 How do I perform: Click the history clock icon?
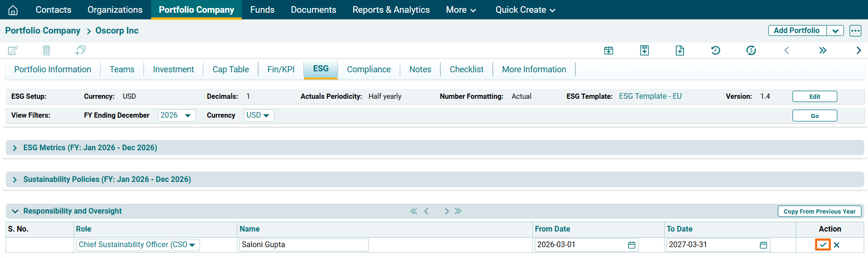716,51
